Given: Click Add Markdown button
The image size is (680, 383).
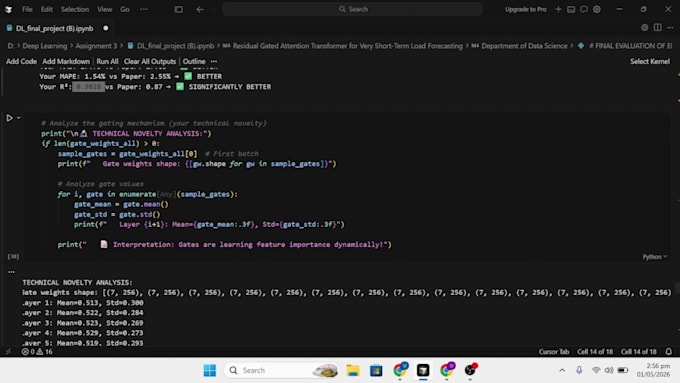Looking at the screenshot, I should (66, 62).
